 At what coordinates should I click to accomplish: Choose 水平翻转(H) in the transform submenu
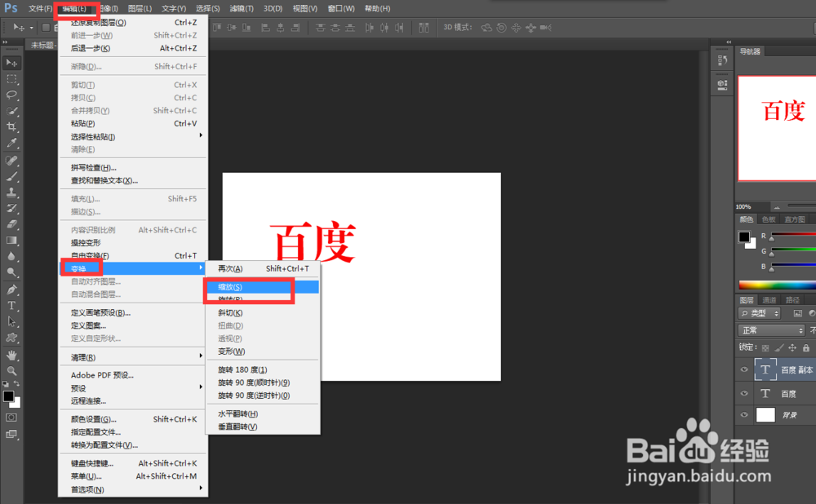coord(263,413)
